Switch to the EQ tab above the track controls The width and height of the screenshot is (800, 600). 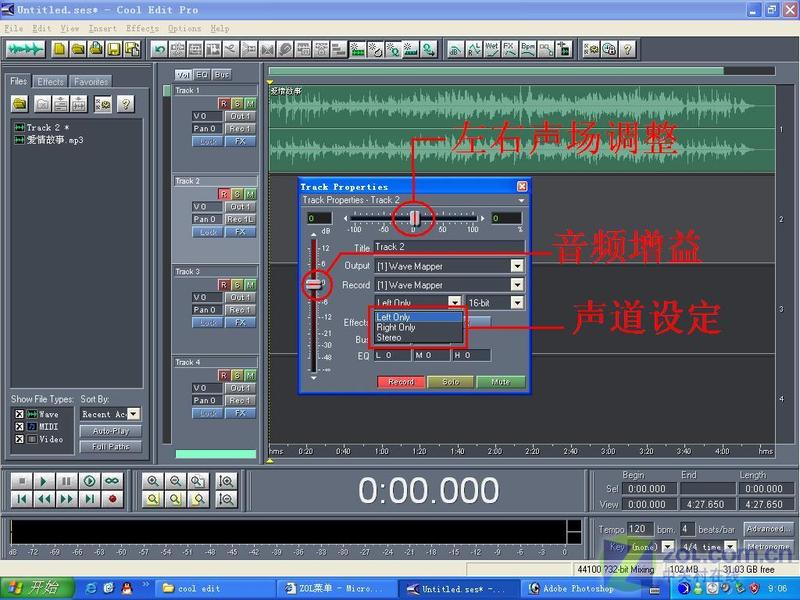202,74
